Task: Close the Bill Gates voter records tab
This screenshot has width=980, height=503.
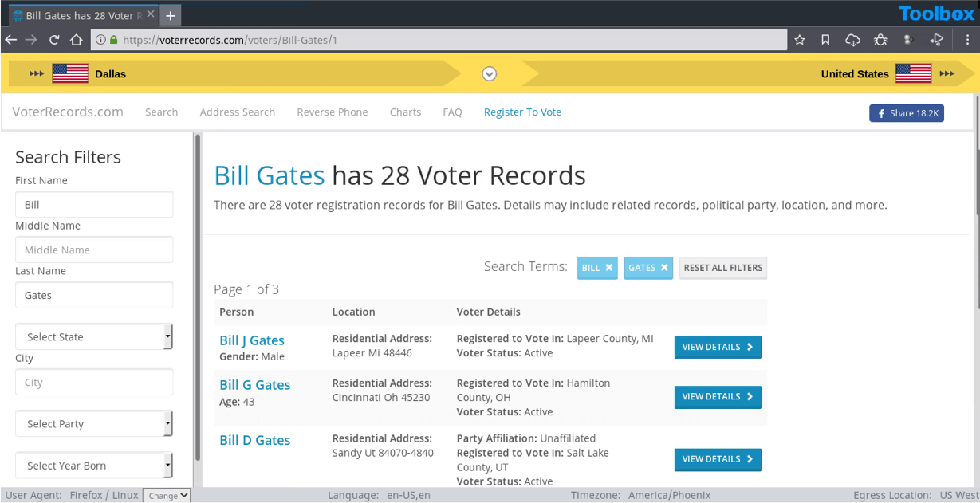Action: pyautogui.click(x=151, y=14)
